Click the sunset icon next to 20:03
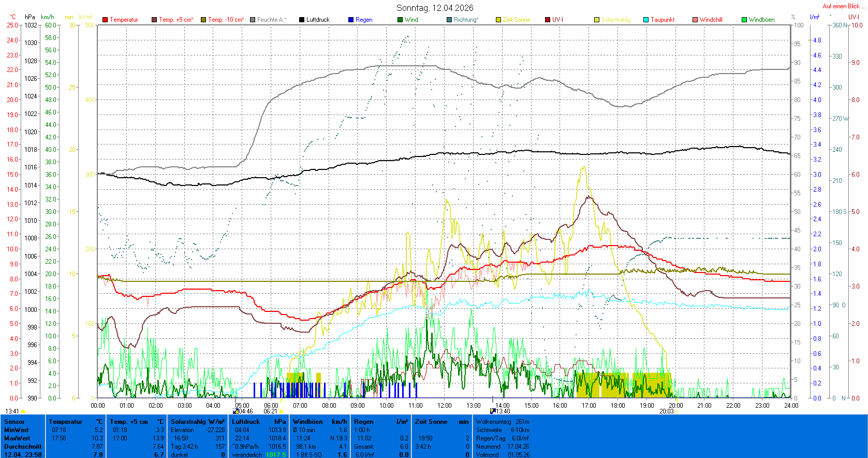The height and width of the screenshot is (458, 868). click(x=677, y=411)
